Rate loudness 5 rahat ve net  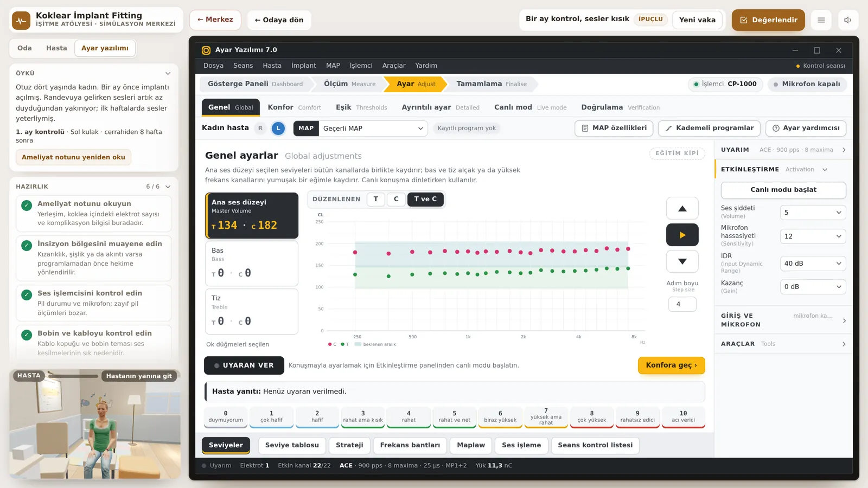(455, 417)
